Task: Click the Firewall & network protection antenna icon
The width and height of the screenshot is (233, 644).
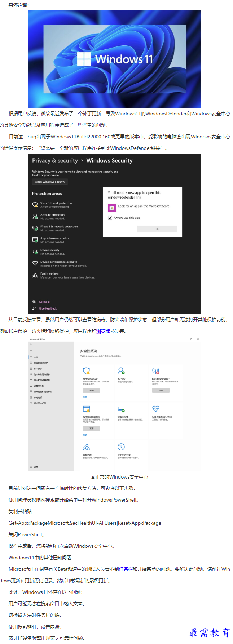Action: pyautogui.click(x=35, y=228)
